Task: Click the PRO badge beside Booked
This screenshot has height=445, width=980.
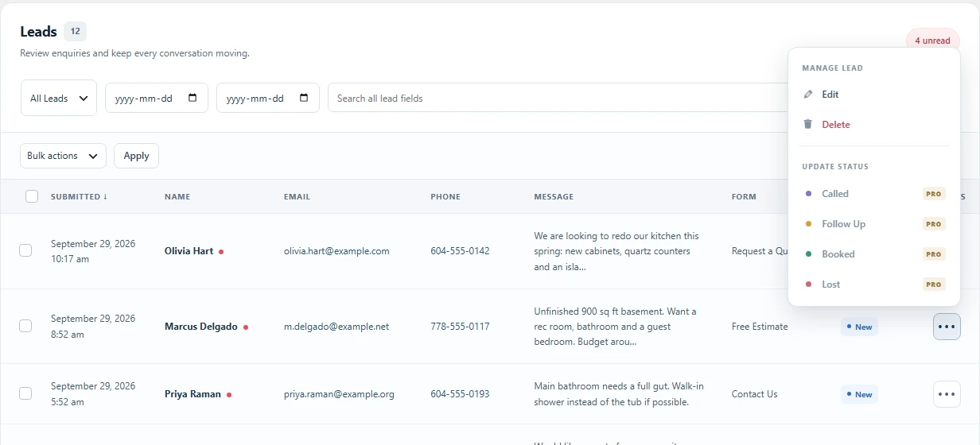Action: point(934,254)
